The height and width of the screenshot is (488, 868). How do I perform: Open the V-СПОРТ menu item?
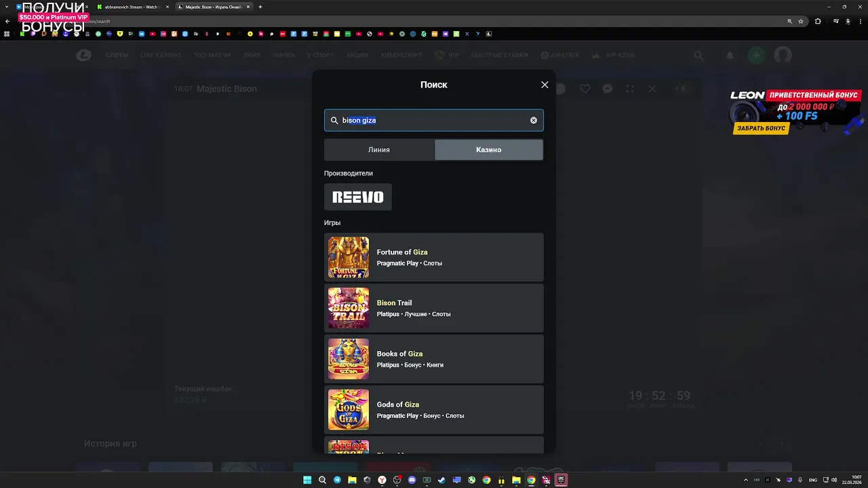click(x=321, y=55)
